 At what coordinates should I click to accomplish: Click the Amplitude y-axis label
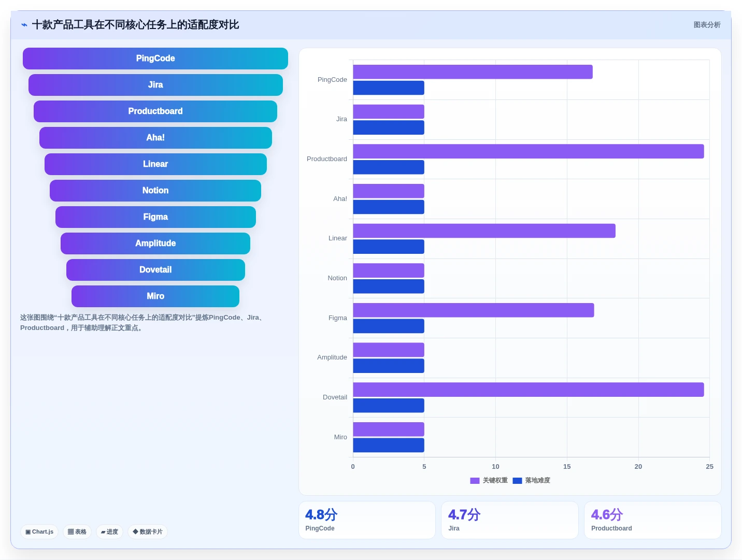pos(332,357)
